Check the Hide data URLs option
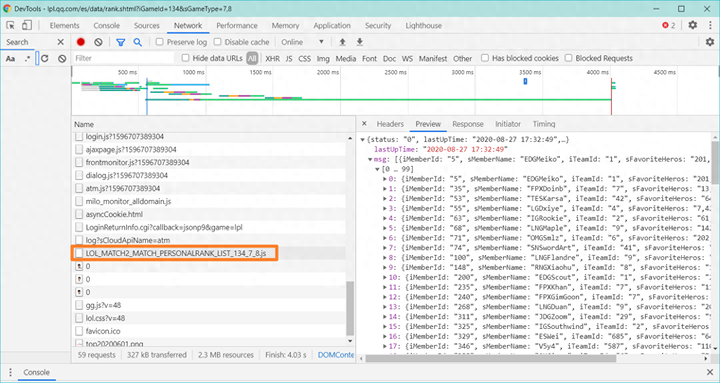The width and height of the screenshot is (720, 383). coord(186,58)
